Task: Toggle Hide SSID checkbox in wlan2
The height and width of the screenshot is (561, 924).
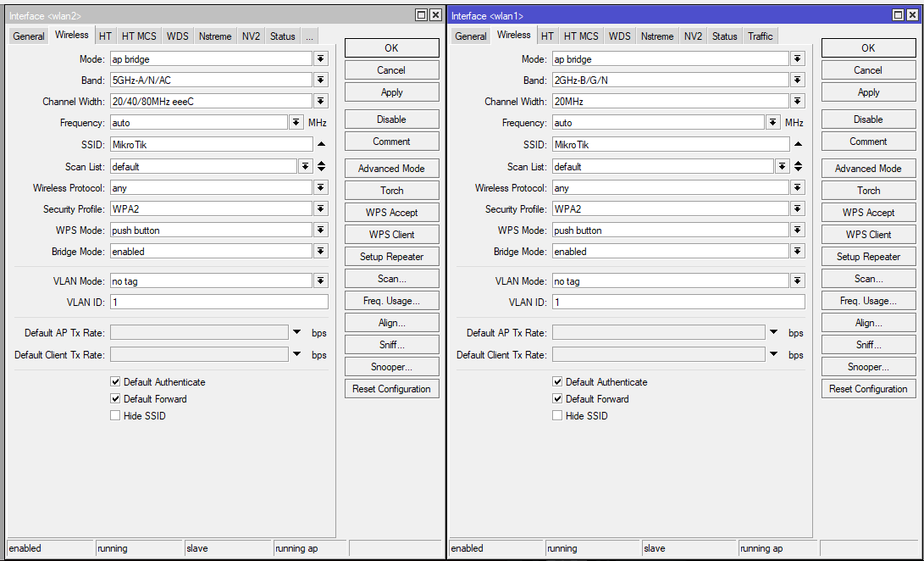Action: (x=115, y=416)
